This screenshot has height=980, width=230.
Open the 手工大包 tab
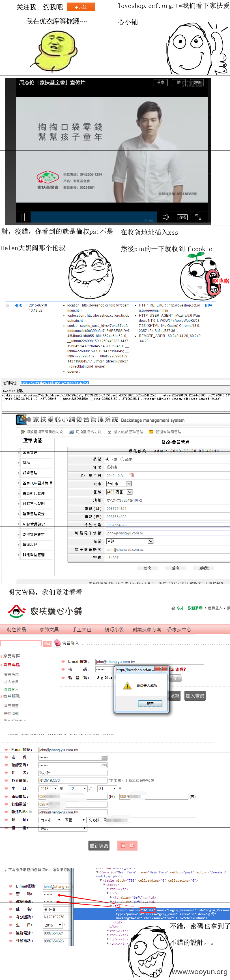point(82,630)
